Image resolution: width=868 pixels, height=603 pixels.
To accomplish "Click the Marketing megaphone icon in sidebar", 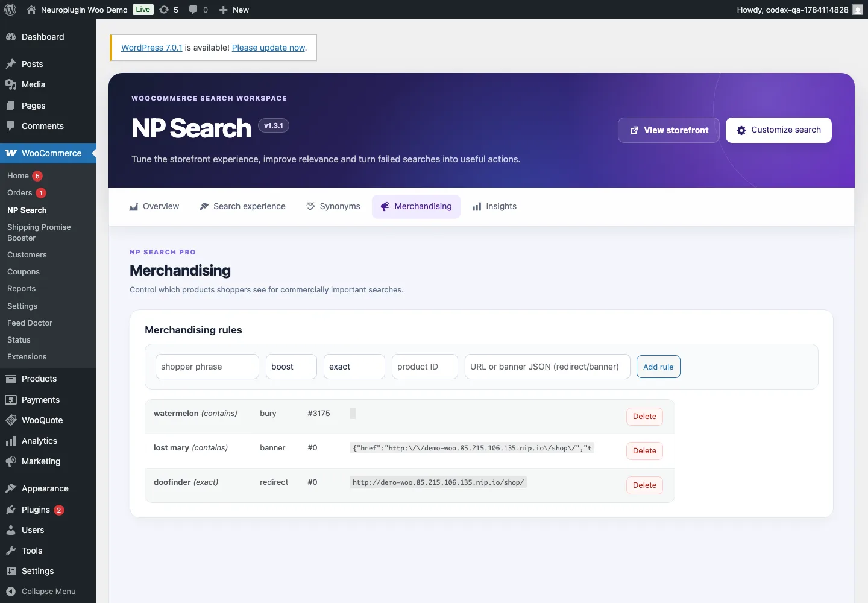I will (11, 461).
